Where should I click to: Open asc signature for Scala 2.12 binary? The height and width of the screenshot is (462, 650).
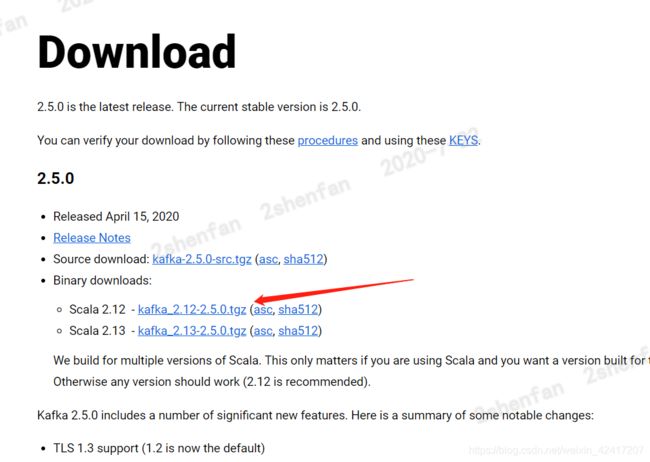[263, 309]
